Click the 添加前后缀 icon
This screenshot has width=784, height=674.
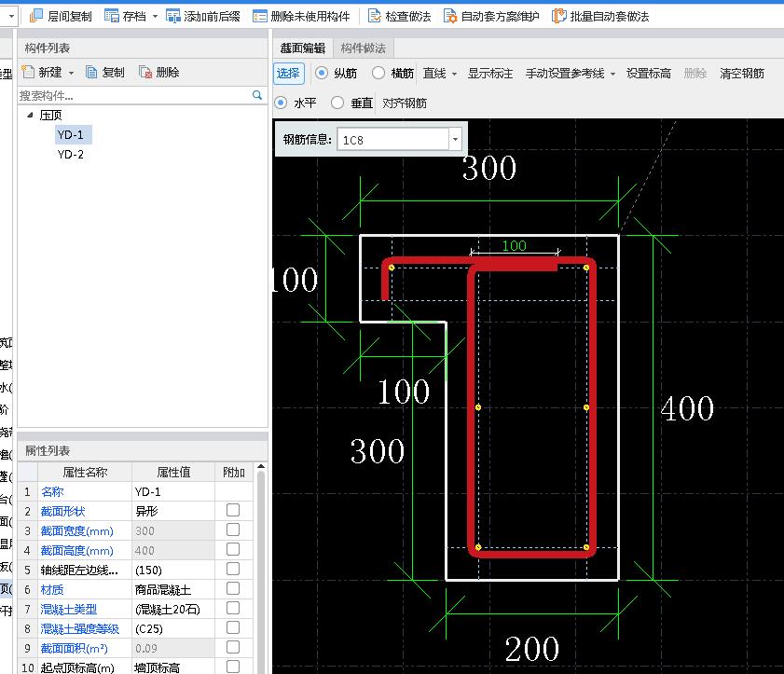click(173, 16)
